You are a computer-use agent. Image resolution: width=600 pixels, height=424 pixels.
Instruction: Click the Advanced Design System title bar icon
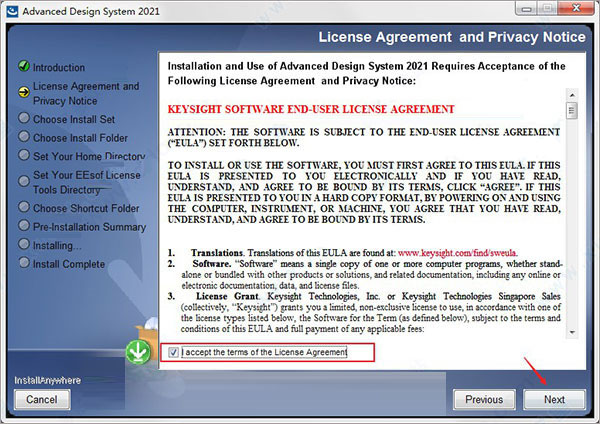click(x=12, y=11)
